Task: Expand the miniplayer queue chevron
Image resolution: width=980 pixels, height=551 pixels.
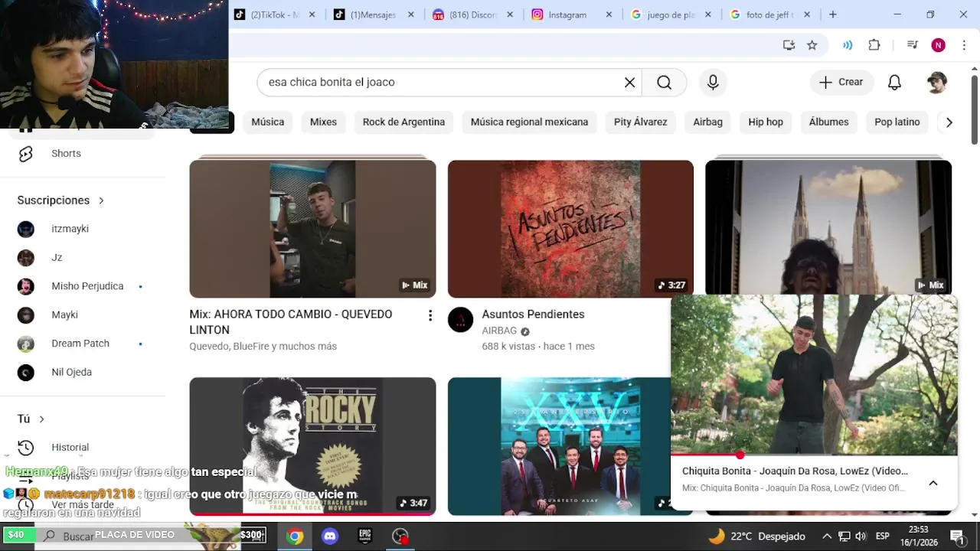Action: (933, 483)
